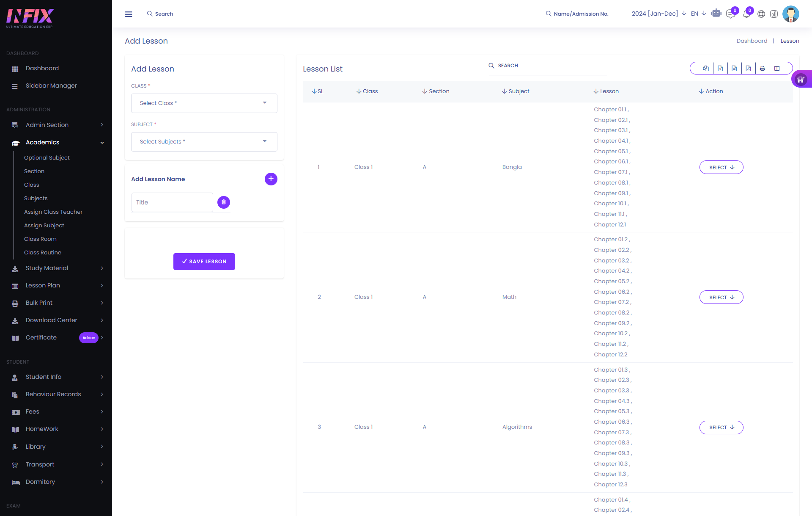The height and width of the screenshot is (516, 812).
Task: Click the robot assistant icon
Action: click(x=716, y=14)
